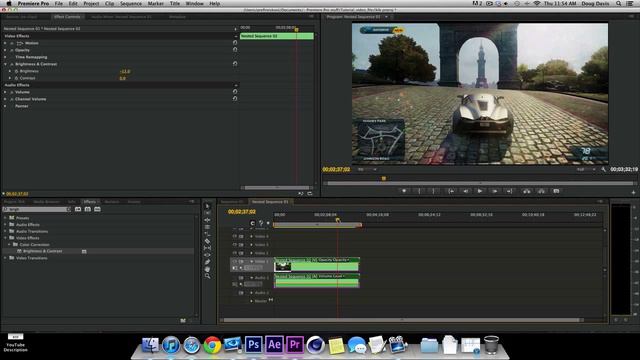
Task: Select the Ripple Edit tool
Action: (207, 220)
